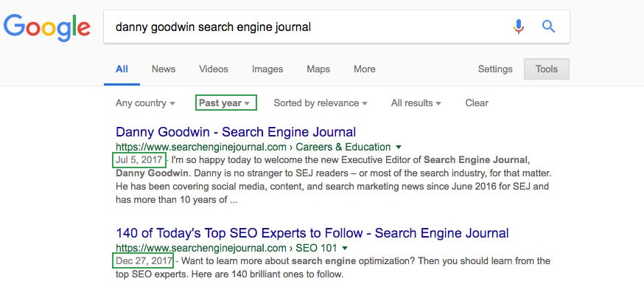Expand the Any country filter

pyautogui.click(x=145, y=103)
